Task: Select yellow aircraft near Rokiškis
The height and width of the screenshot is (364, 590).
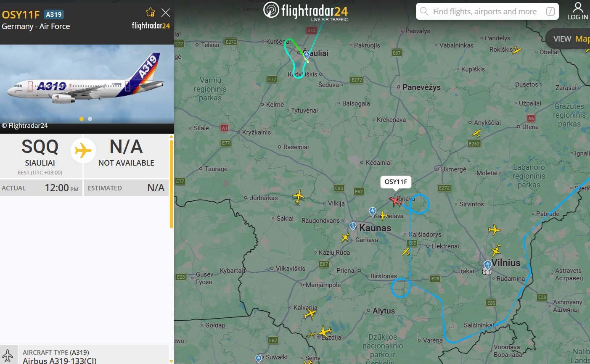Action: coord(517,50)
